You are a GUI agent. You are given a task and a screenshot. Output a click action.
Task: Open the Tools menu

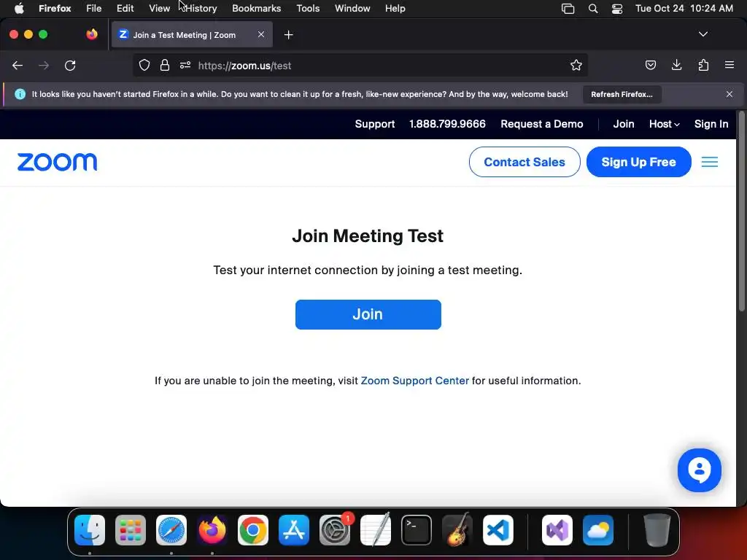308,9
